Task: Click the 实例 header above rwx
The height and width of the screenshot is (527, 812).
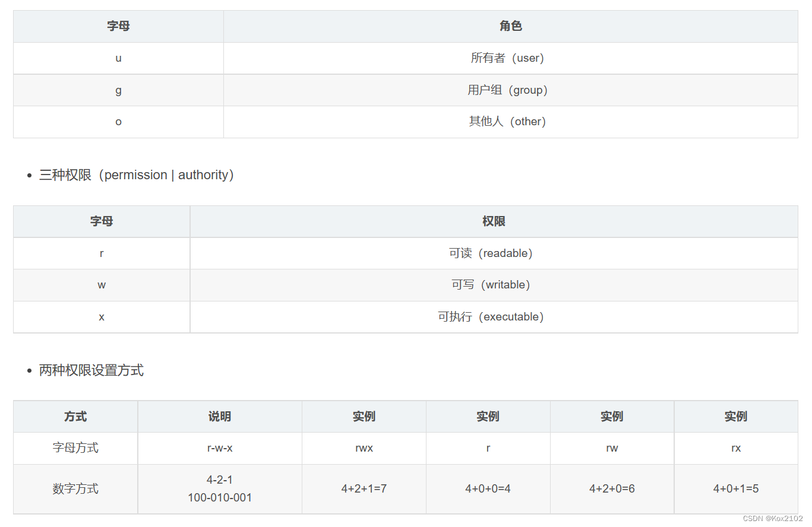Action: click(x=364, y=417)
